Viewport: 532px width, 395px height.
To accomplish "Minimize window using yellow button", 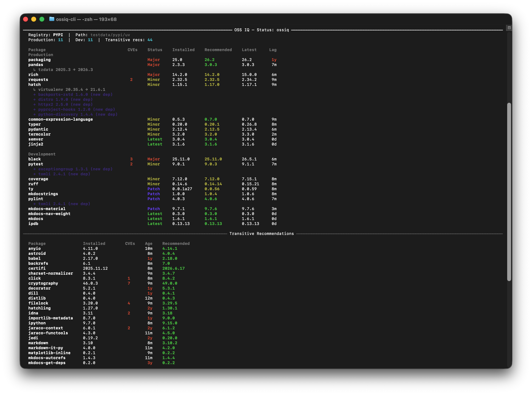I will click(x=34, y=19).
